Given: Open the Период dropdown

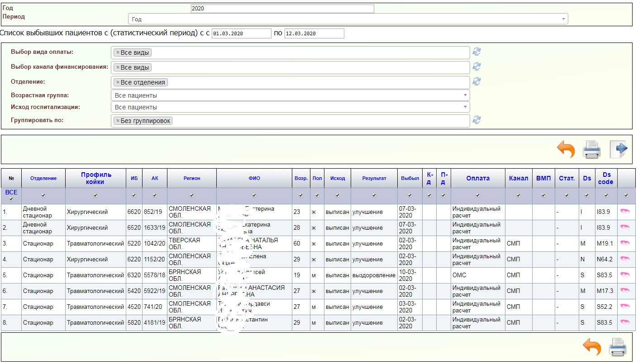Looking at the screenshot, I should tap(348, 19).
